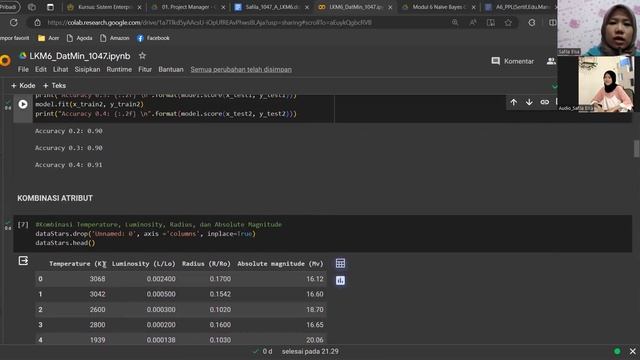This screenshot has width=640, height=360.
Task: Open the Komentar panel
Action: (513, 61)
